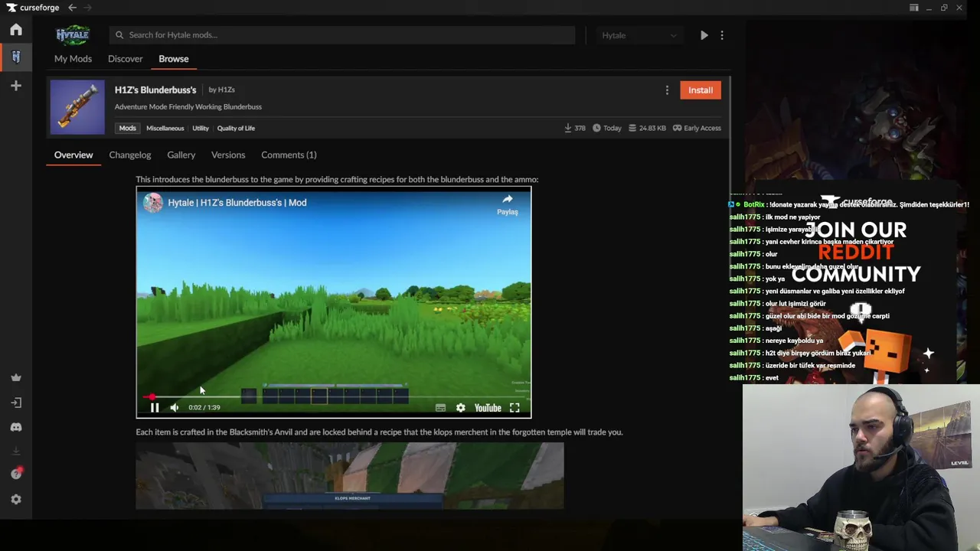Open the Gallery tab
This screenshot has height=551, width=980.
181,155
